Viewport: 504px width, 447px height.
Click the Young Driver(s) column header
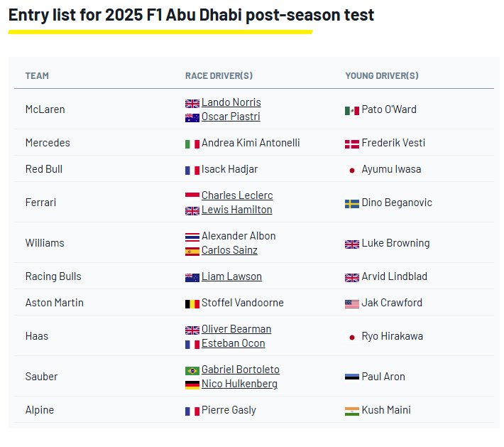click(382, 76)
